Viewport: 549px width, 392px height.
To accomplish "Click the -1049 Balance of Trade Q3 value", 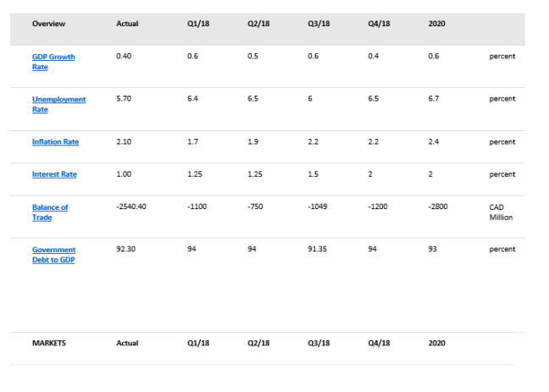I will tap(316, 208).
